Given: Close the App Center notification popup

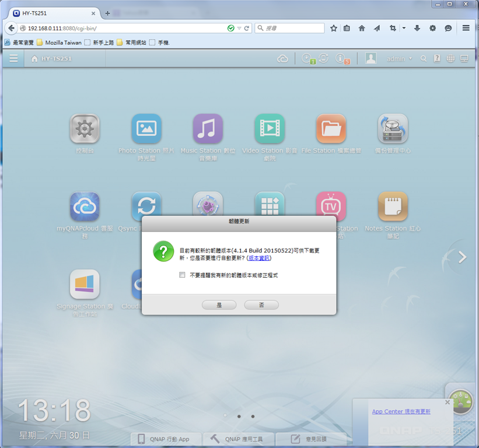Looking at the screenshot, I should [x=447, y=402].
